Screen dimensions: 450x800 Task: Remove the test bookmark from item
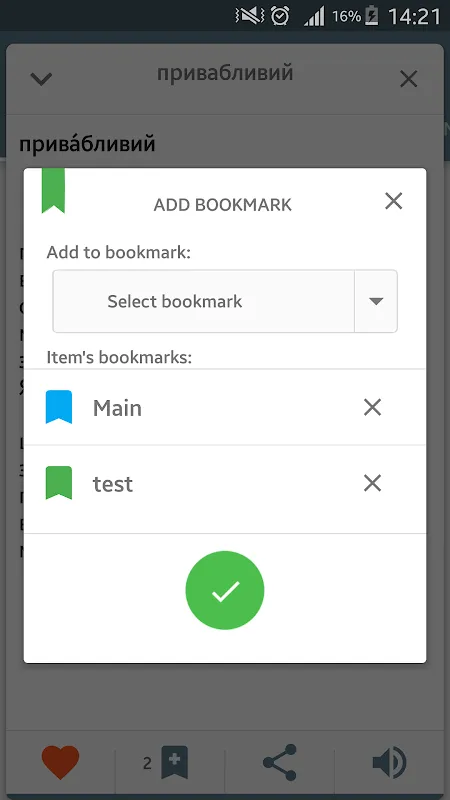(x=372, y=483)
